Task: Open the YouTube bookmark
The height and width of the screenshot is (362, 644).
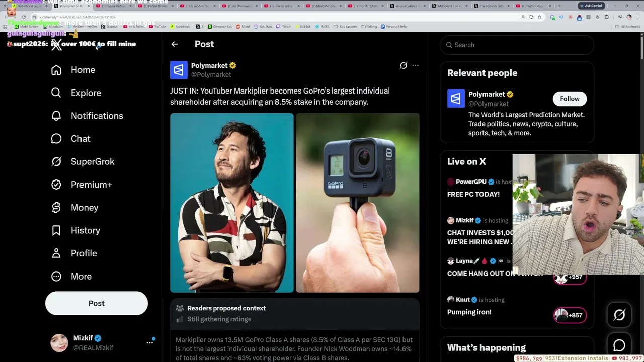Action: (x=158, y=27)
